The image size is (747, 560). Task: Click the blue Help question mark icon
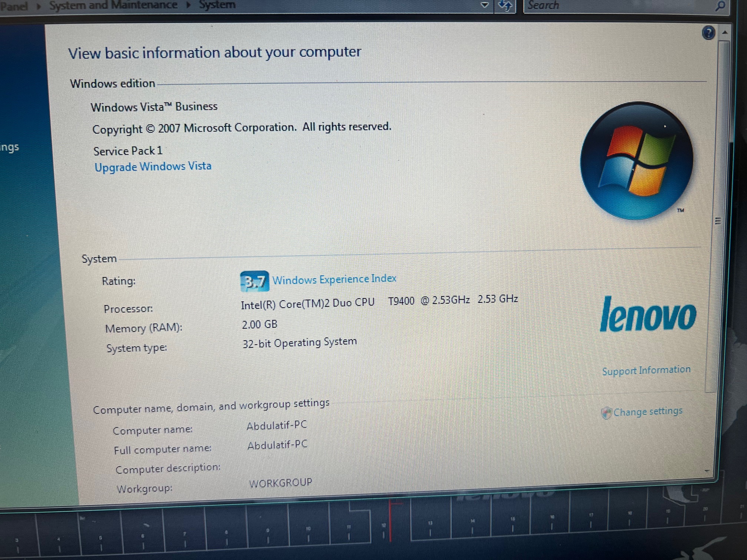click(708, 33)
